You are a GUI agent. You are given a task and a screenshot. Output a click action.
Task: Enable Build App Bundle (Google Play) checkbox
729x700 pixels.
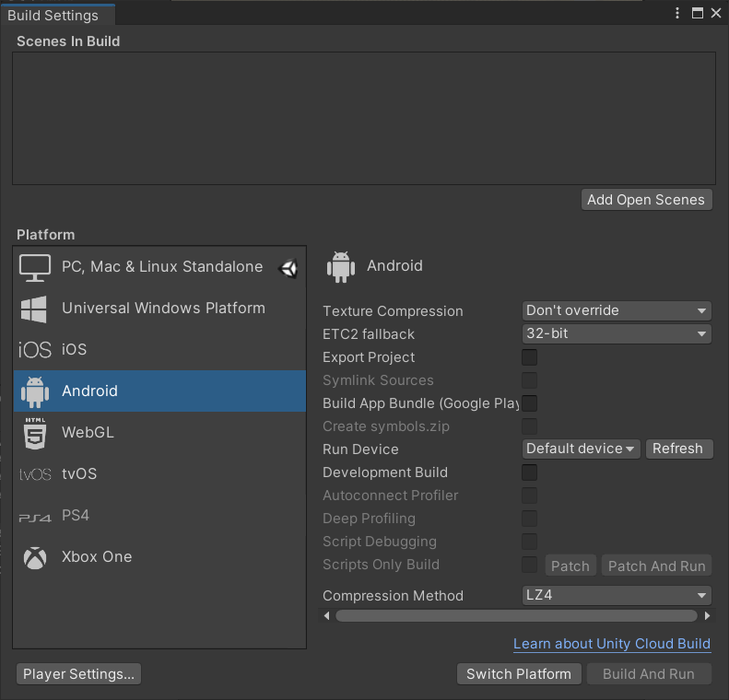click(529, 403)
